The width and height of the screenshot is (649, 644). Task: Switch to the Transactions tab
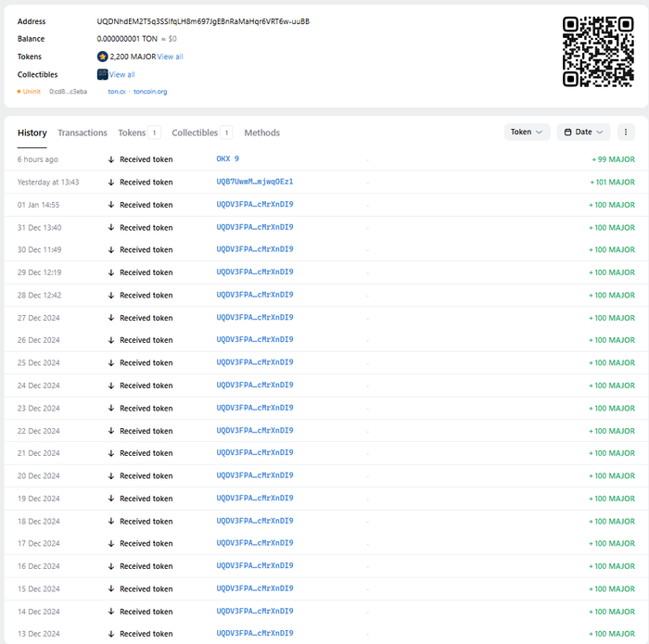point(83,133)
